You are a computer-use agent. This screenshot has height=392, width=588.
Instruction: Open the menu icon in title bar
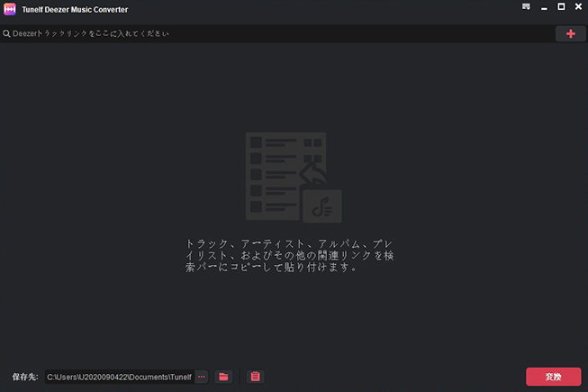pos(526,6)
